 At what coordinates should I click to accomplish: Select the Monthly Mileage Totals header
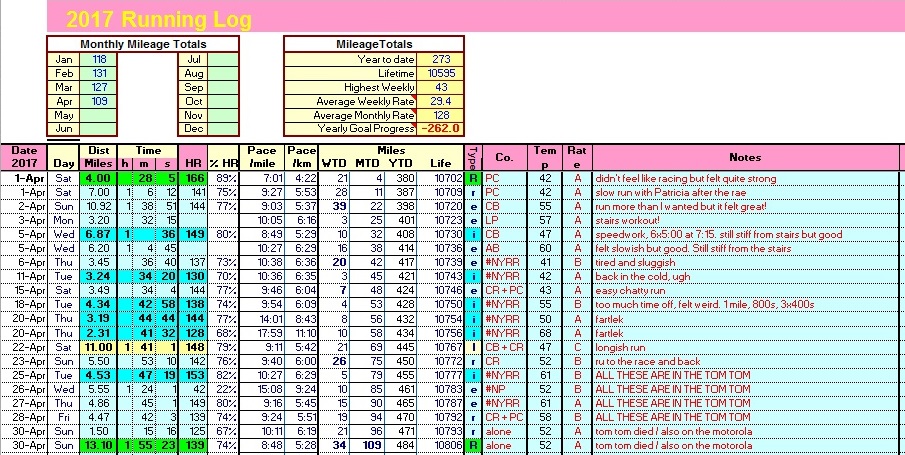point(143,44)
